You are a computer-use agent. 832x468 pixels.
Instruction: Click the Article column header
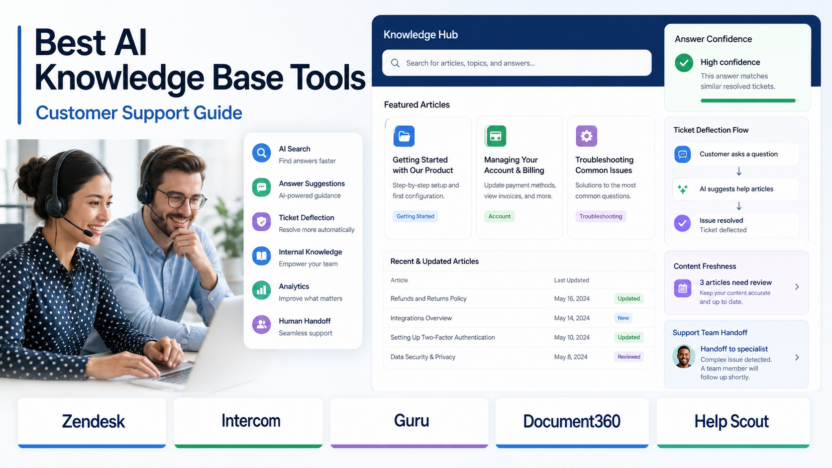399,280
